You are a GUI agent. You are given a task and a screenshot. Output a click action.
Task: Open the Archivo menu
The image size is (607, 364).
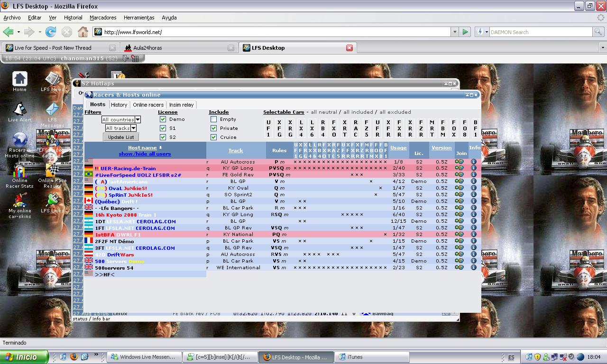12,18
